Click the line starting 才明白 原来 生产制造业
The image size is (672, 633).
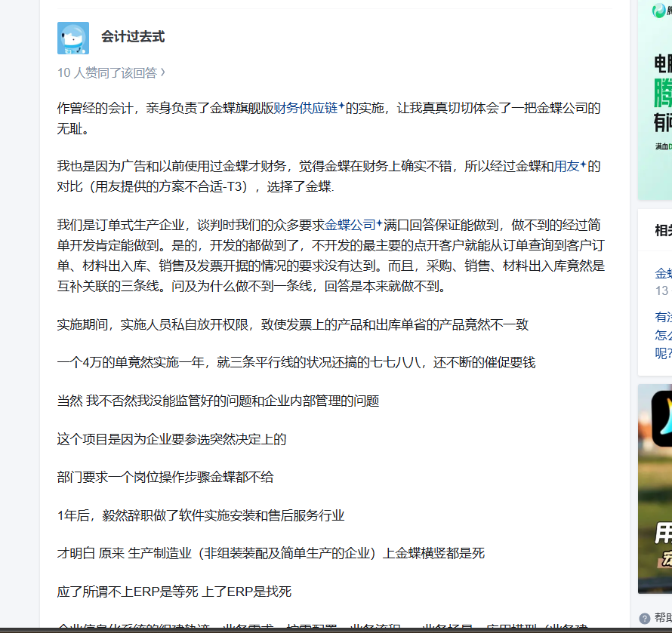pyautogui.click(x=271, y=553)
